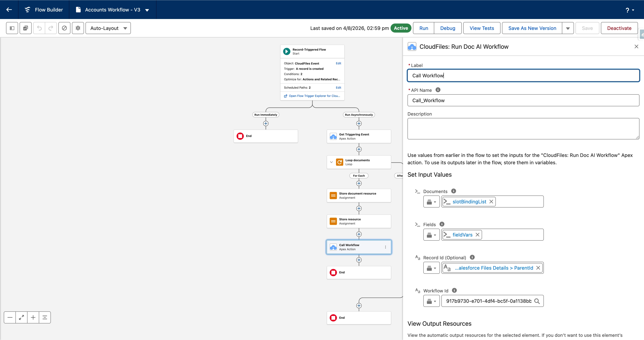
Task: Select the Store document resource element
Action: pos(359,196)
